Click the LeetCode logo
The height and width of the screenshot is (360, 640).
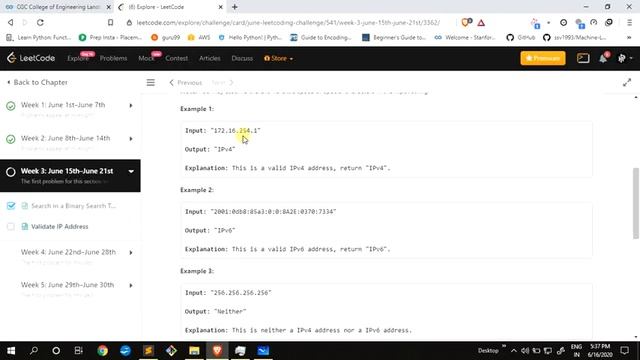31,58
